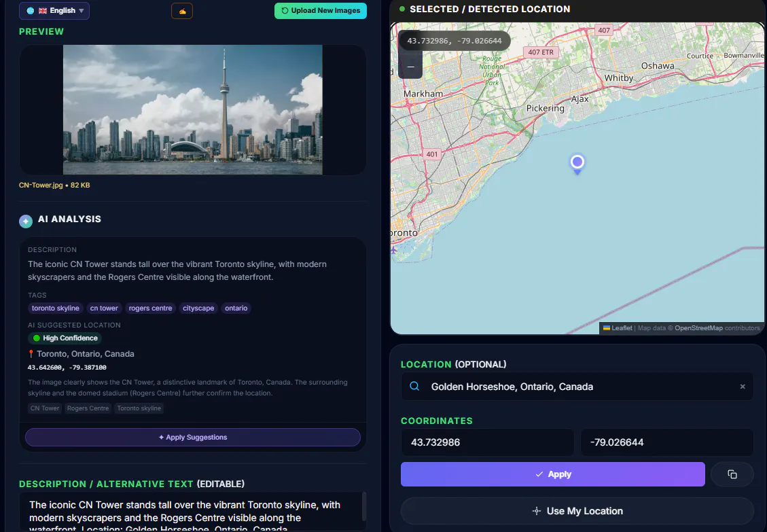This screenshot has height=532, width=767.
Task: Click the High Confidence badge
Action: click(65, 338)
